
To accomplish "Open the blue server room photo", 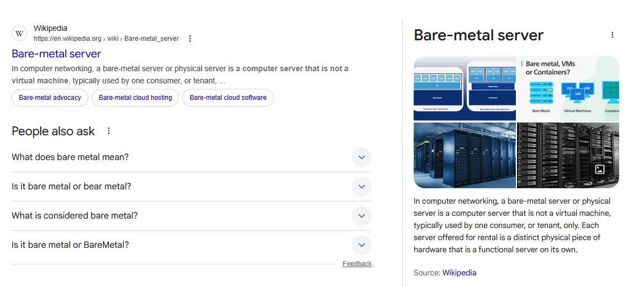I will tap(464, 155).
